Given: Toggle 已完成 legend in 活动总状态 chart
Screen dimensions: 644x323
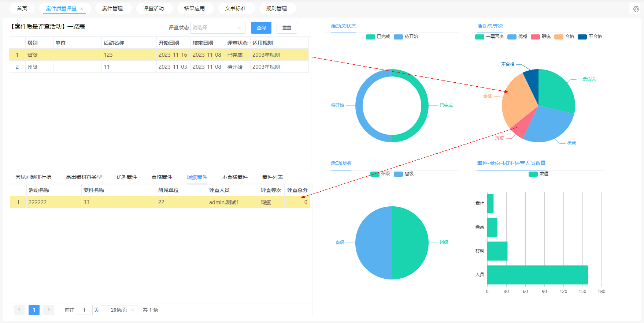Looking at the screenshot, I should click(x=378, y=37).
